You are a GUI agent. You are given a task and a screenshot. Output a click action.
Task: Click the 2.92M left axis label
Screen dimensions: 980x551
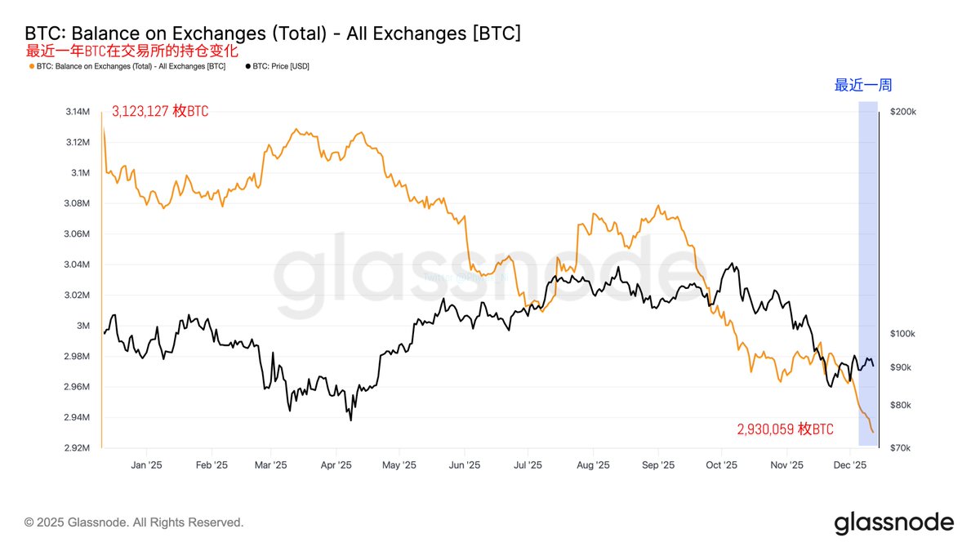click(x=77, y=448)
